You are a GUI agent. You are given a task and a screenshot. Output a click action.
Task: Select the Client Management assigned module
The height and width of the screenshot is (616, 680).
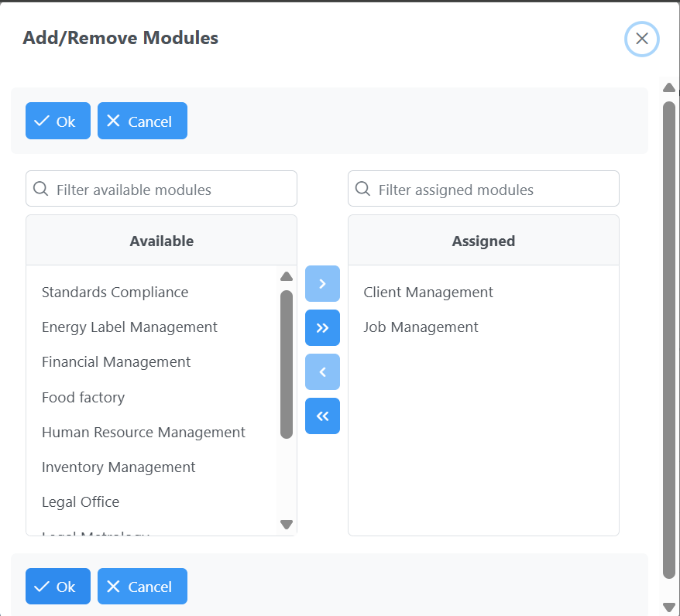[428, 292]
